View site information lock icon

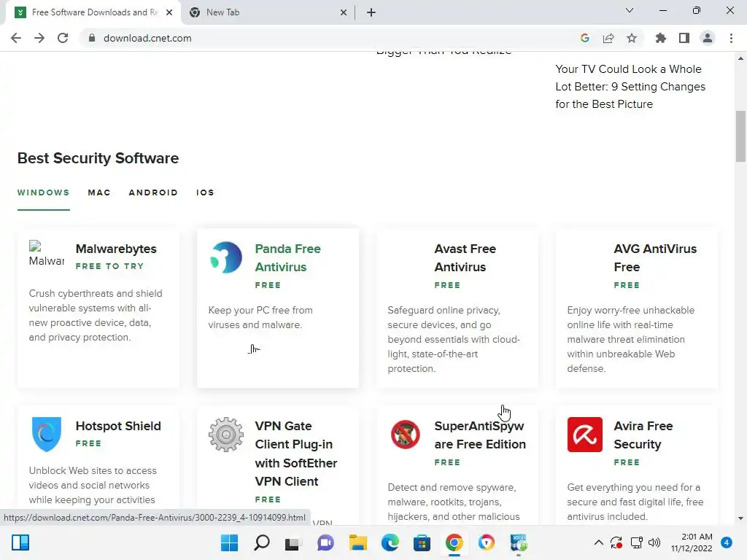pos(91,38)
